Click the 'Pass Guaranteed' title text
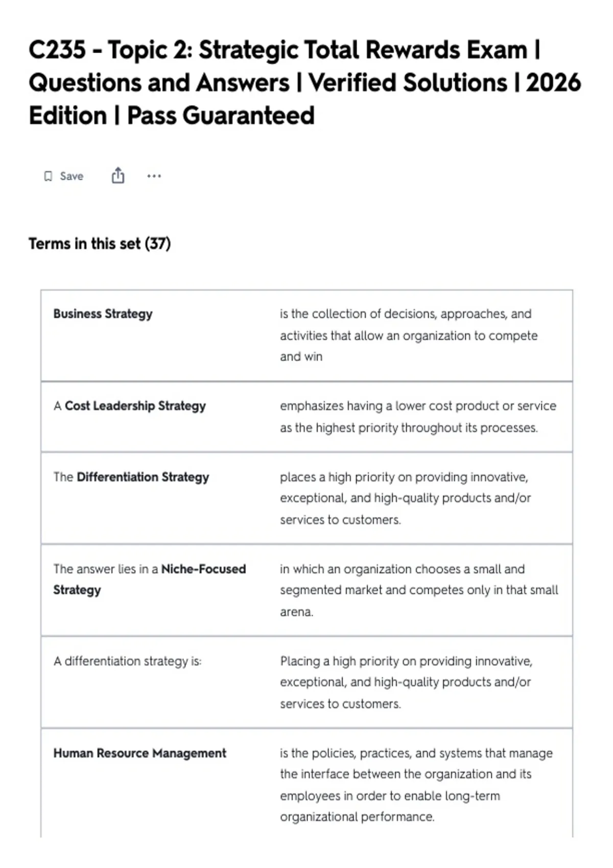The width and height of the screenshot is (613, 868). click(221, 115)
